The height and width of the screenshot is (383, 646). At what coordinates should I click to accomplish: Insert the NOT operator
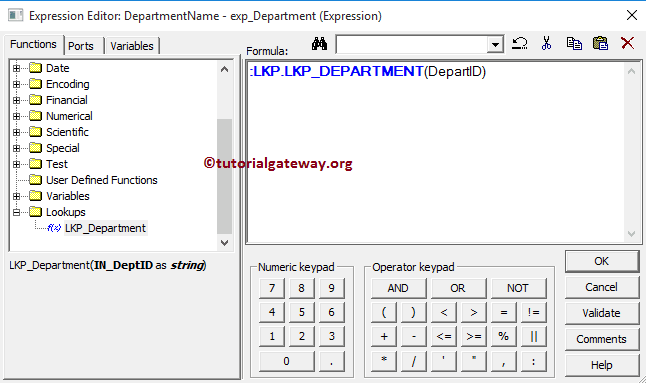click(x=518, y=288)
